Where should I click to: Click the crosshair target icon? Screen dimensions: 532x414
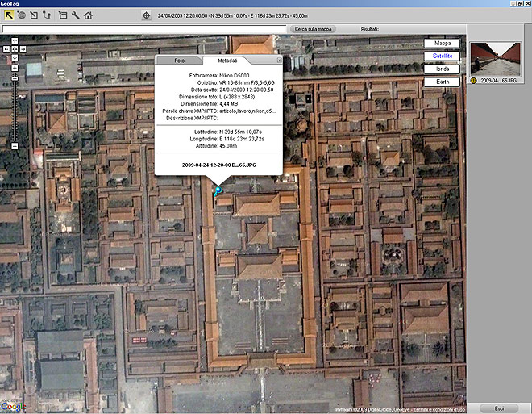(146, 15)
